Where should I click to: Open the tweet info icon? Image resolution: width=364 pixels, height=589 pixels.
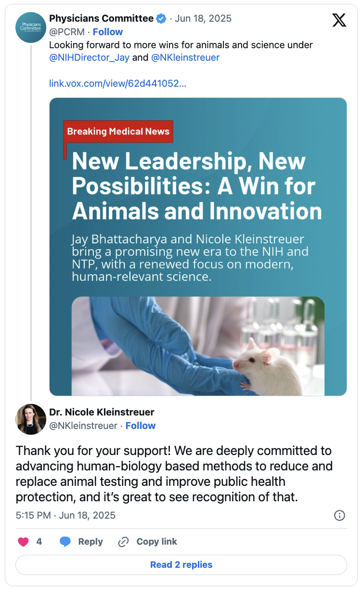339,515
